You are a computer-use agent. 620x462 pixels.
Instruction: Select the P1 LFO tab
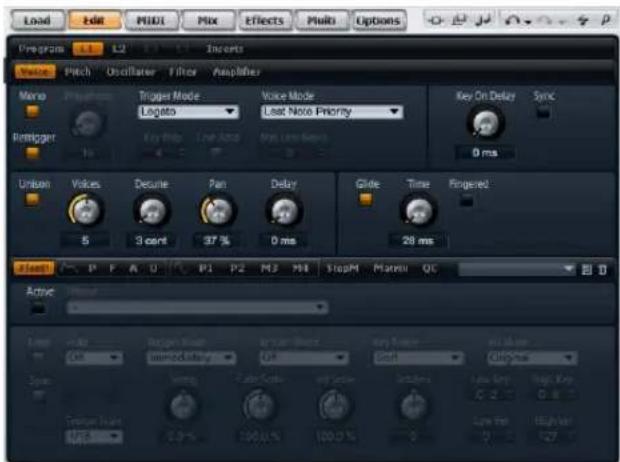point(206,269)
